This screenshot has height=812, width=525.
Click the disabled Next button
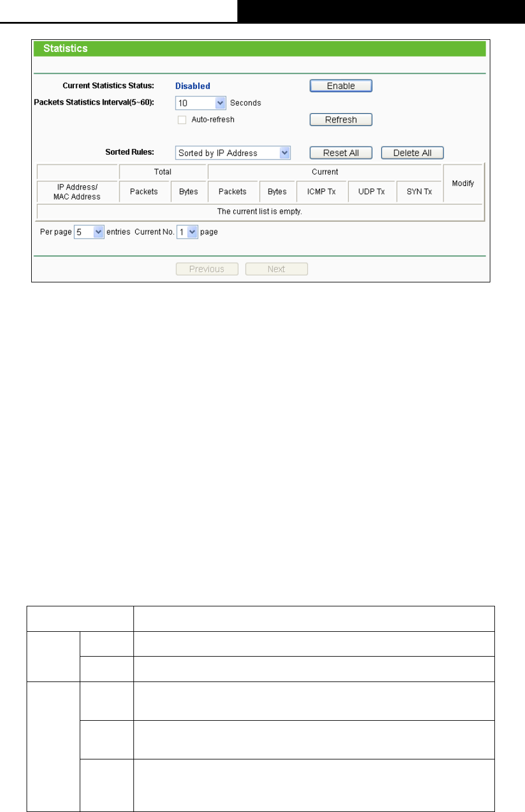pos(276,269)
